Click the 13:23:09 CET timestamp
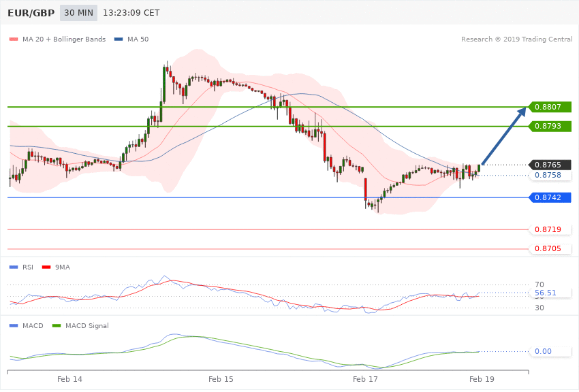Image resolution: width=579 pixels, height=392 pixels. pos(131,13)
